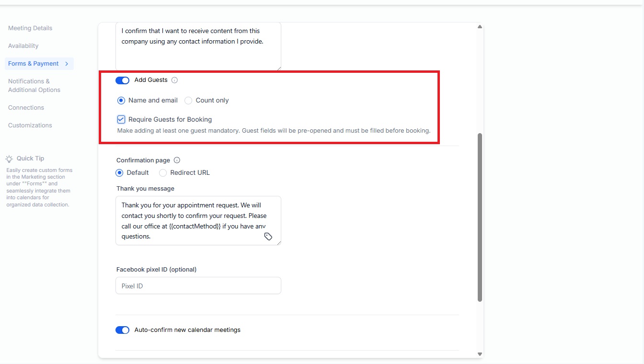Image resolution: width=644 pixels, height=364 pixels.
Task: Select the Count only radio option
Action: pyautogui.click(x=188, y=101)
